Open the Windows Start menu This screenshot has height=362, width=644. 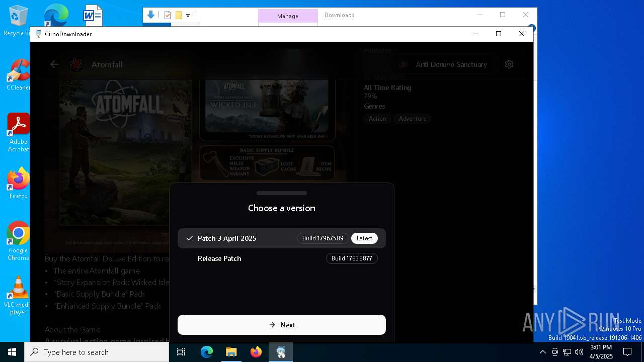pyautogui.click(x=12, y=352)
